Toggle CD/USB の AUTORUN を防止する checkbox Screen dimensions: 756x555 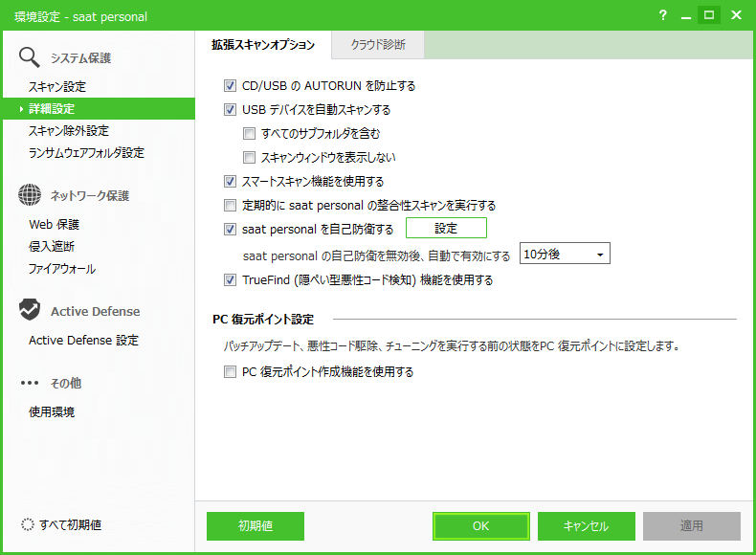pyautogui.click(x=230, y=86)
